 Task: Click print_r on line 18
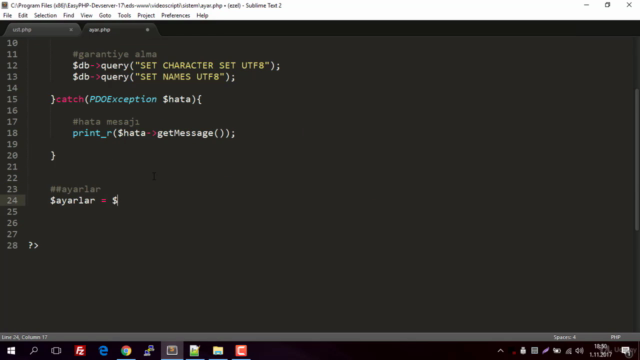(92, 133)
